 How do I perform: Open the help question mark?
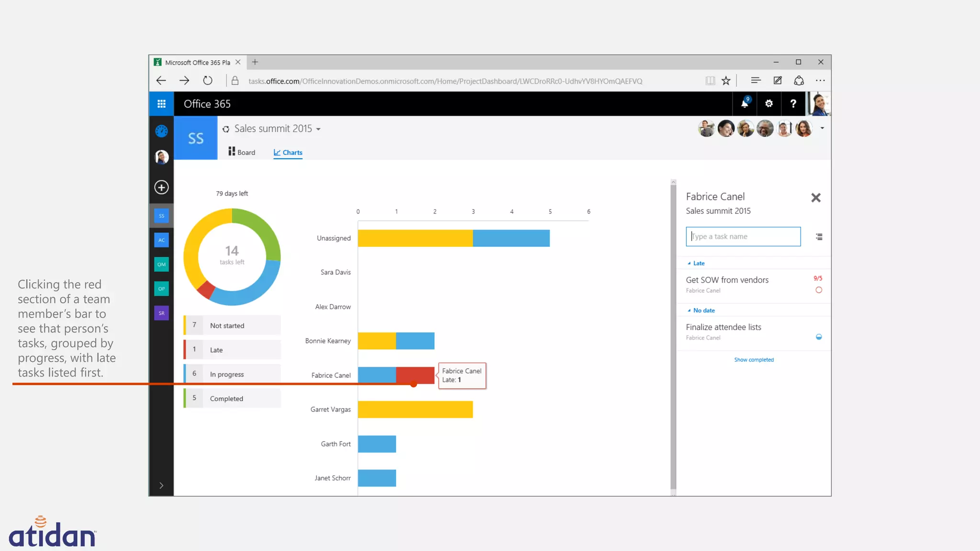pyautogui.click(x=793, y=103)
